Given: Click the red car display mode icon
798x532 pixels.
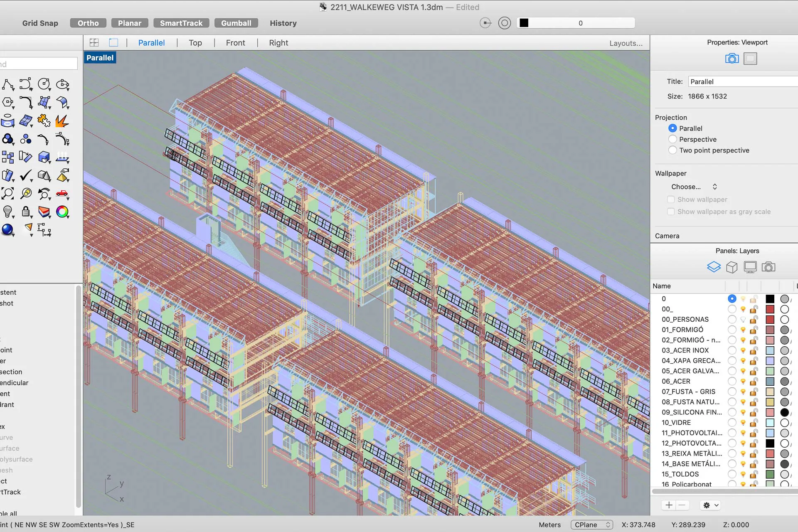Looking at the screenshot, I should tap(62, 193).
